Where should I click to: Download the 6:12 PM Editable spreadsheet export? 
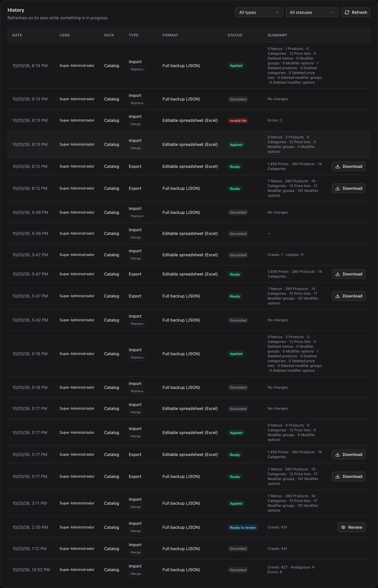coord(349,166)
